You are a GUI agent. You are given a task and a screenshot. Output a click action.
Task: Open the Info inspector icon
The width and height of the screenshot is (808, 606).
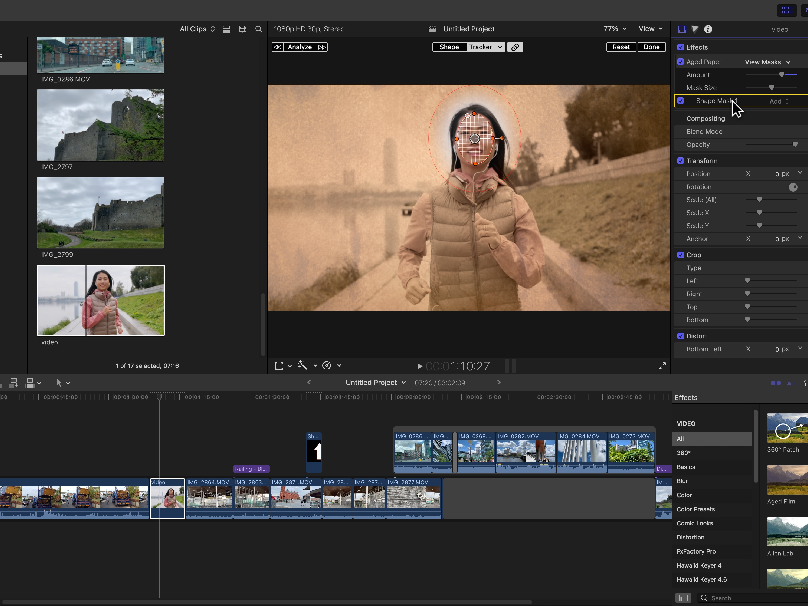[708, 29]
